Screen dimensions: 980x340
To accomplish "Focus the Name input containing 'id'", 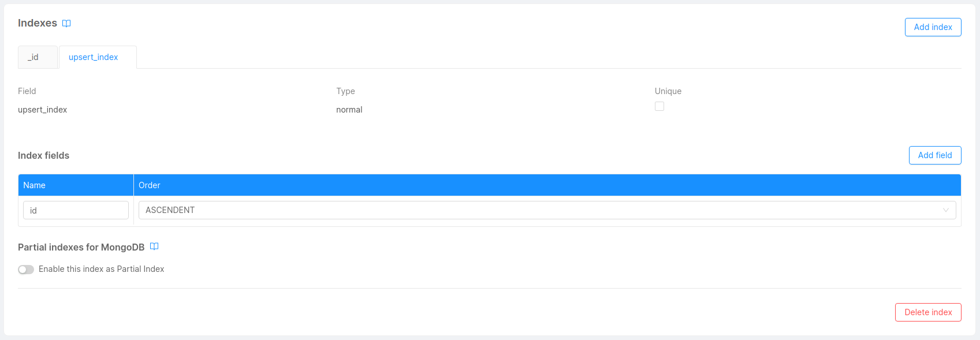I will (76, 210).
